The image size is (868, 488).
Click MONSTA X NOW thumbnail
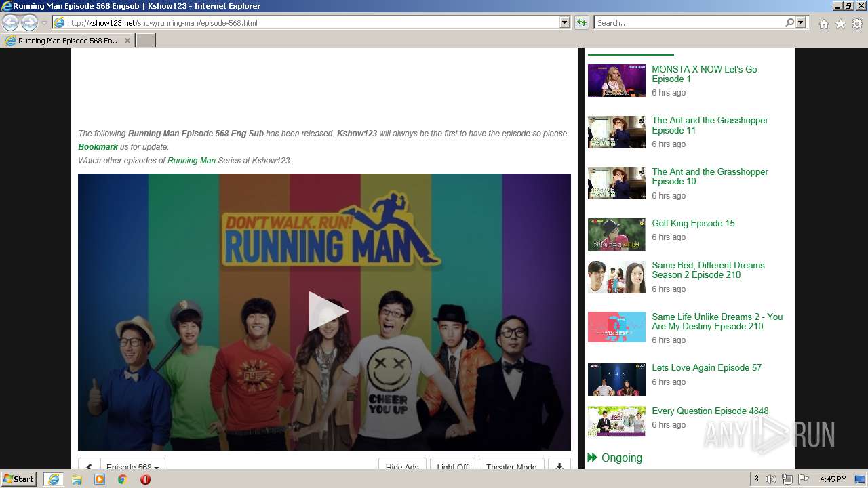[x=616, y=81]
